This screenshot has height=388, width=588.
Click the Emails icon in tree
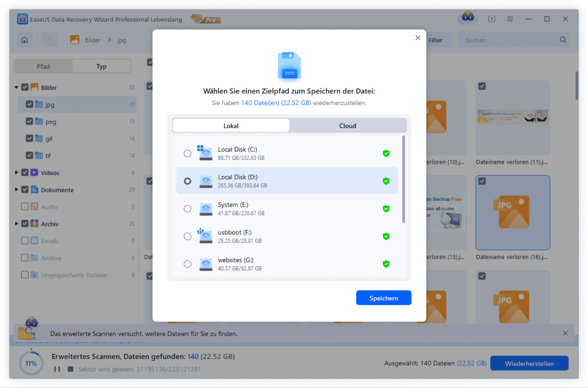[x=34, y=241]
